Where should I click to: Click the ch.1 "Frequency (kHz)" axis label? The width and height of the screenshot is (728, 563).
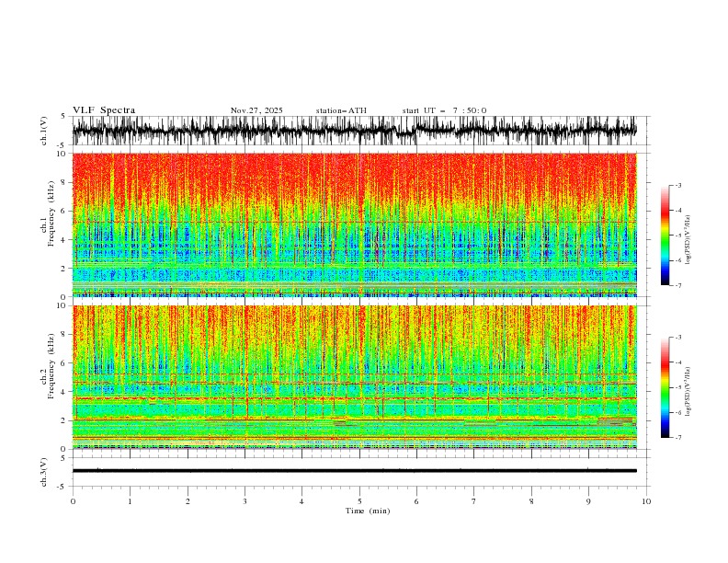click(x=51, y=213)
